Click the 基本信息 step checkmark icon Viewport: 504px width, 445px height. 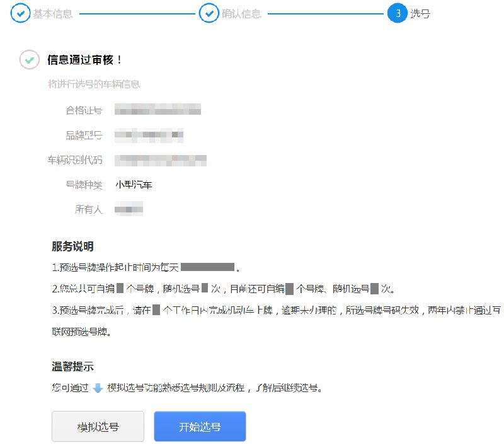[x=21, y=13]
